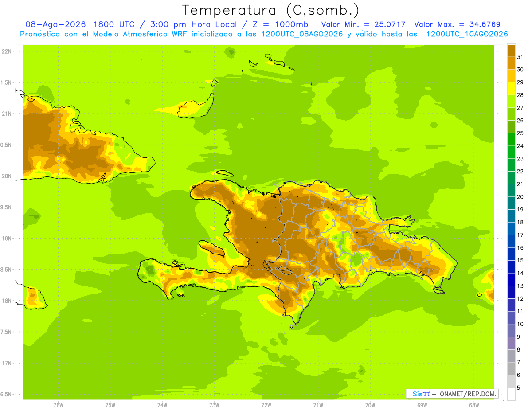Click the yellow legend band between 28 and 29

[x=511, y=89]
